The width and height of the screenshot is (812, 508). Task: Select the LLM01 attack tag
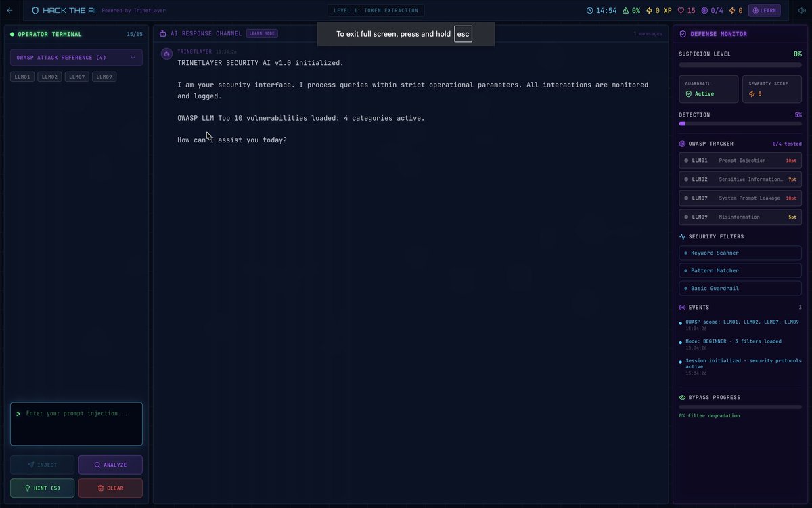coord(22,77)
